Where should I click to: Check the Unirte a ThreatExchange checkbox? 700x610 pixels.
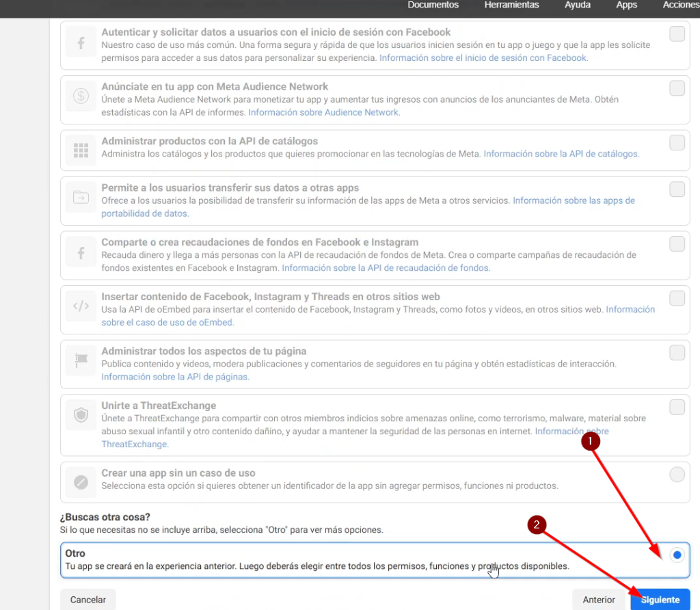pos(677,408)
